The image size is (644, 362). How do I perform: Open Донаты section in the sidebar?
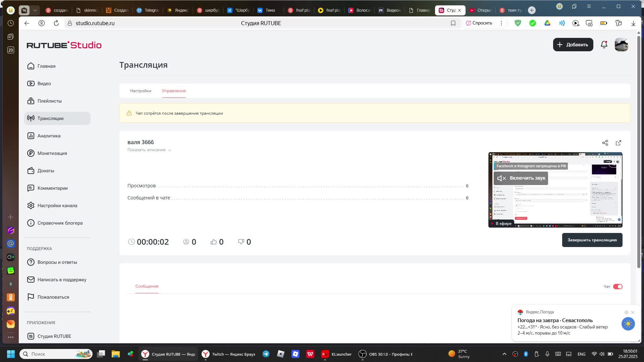pyautogui.click(x=46, y=171)
